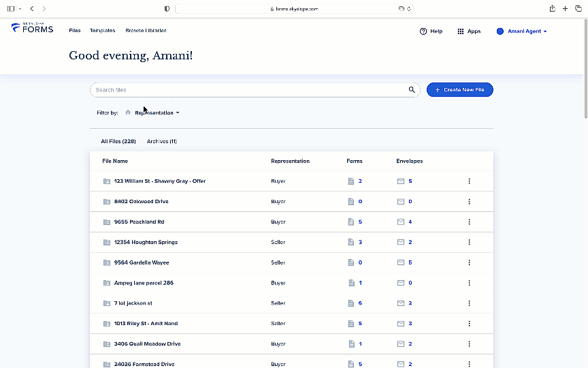The width and height of the screenshot is (588, 368).
Task: Open the Templates menu
Action: point(102,31)
